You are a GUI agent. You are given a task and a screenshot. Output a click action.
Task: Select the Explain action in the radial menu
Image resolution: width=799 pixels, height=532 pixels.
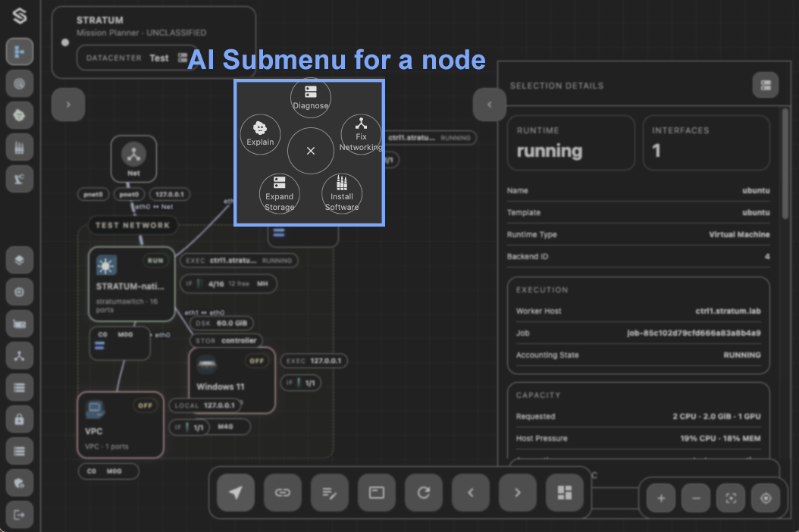(x=260, y=134)
